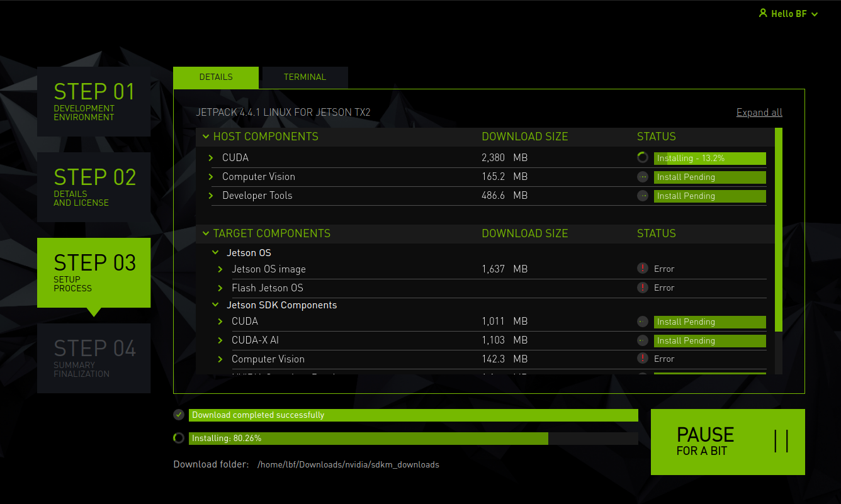Switch to the TERMINAL tab
This screenshot has width=841, height=504.
tap(305, 77)
